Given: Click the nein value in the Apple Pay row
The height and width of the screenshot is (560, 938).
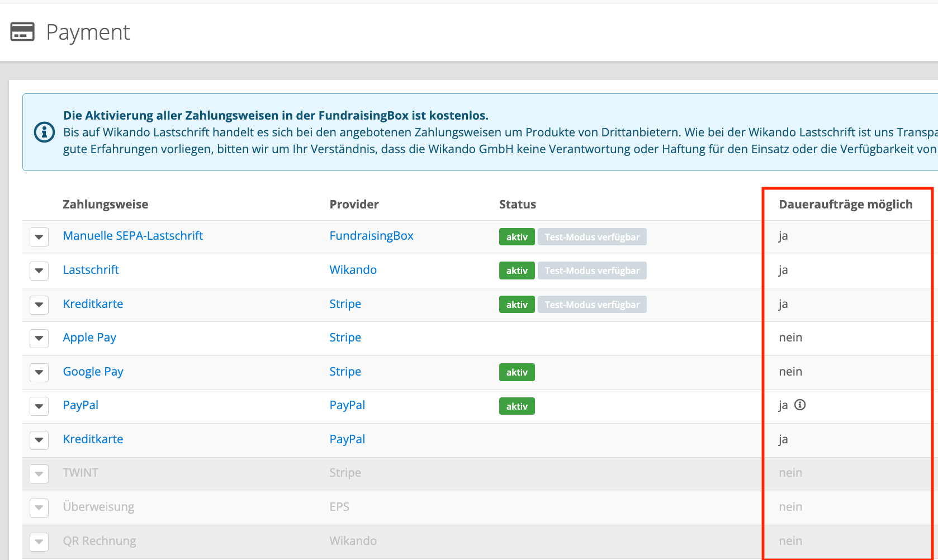Looking at the screenshot, I should (x=790, y=338).
